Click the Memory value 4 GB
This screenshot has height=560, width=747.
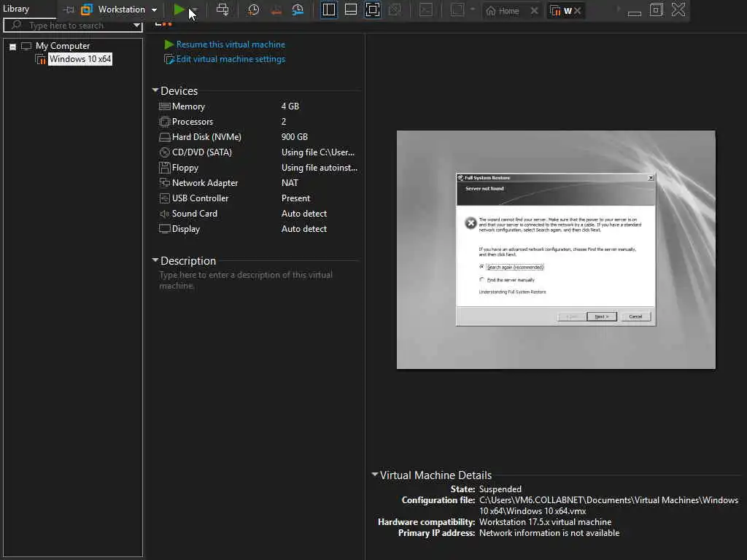pyautogui.click(x=290, y=106)
